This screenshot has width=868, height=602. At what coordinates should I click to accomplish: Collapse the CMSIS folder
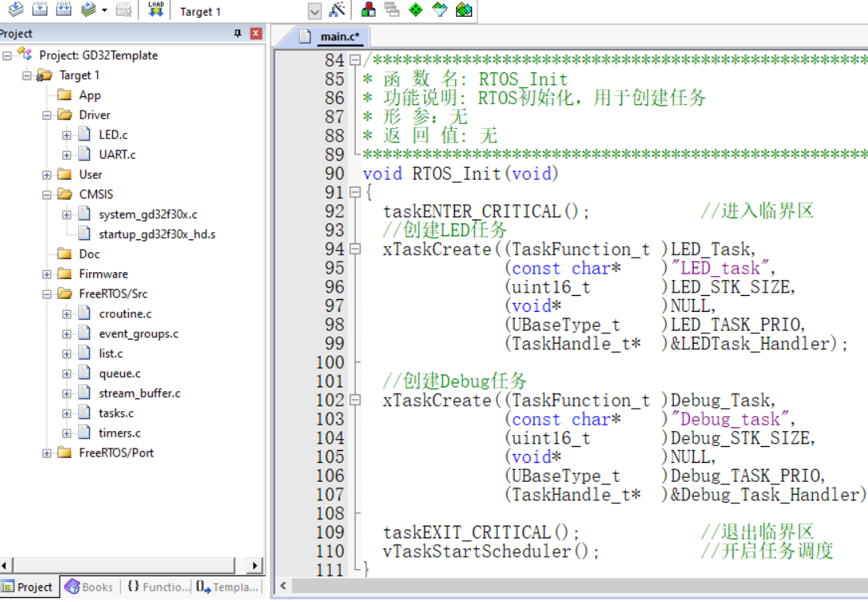click(x=46, y=195)
